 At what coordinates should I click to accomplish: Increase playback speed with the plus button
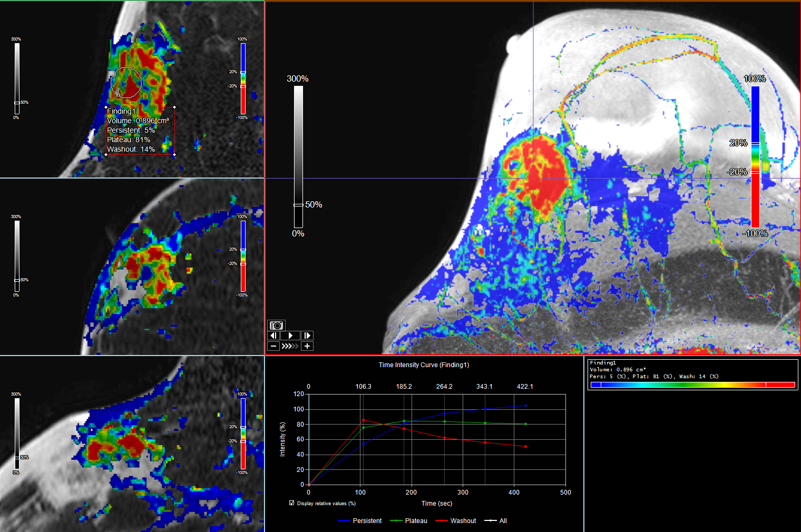307,346
